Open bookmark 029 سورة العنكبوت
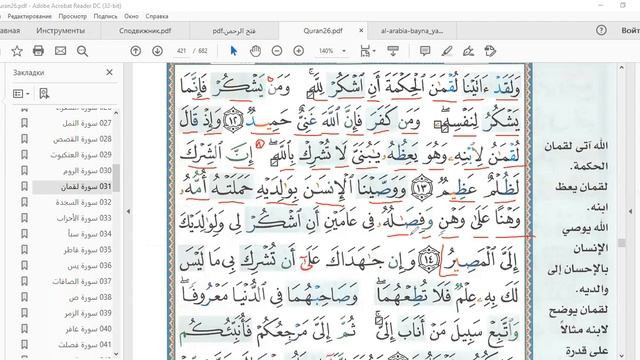 click(x=81, y=155)
